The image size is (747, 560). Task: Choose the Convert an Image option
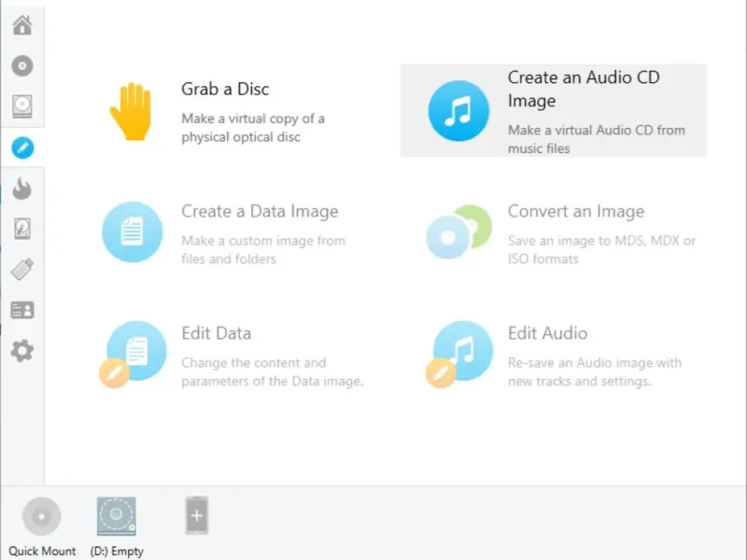575,212
